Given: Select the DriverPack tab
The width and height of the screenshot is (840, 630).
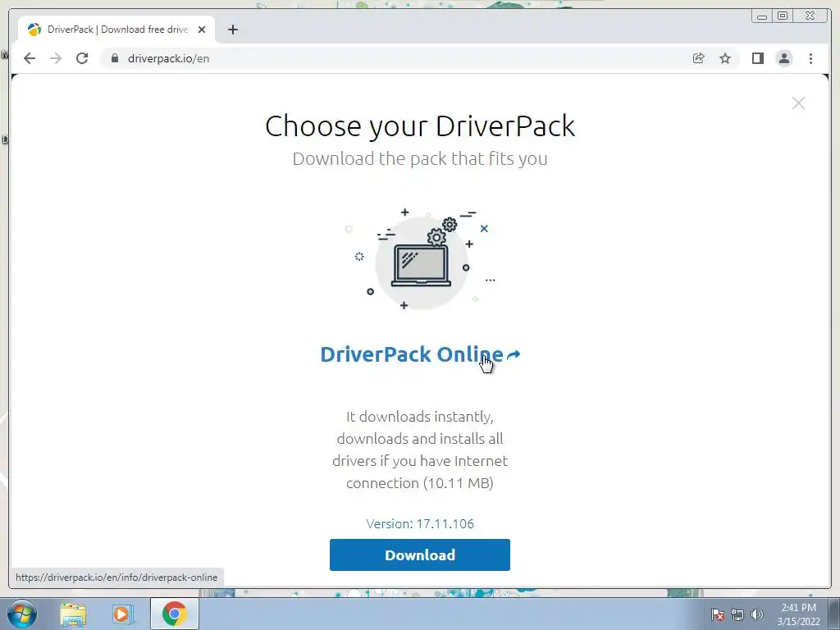Looking at the screenshot, I should (116, 30).
